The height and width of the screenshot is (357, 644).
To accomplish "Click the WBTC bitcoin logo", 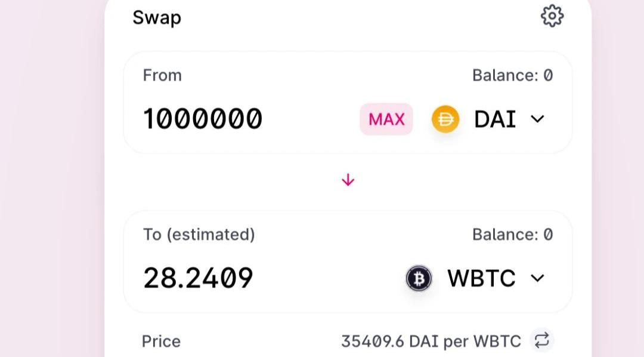I will point(419,278).
